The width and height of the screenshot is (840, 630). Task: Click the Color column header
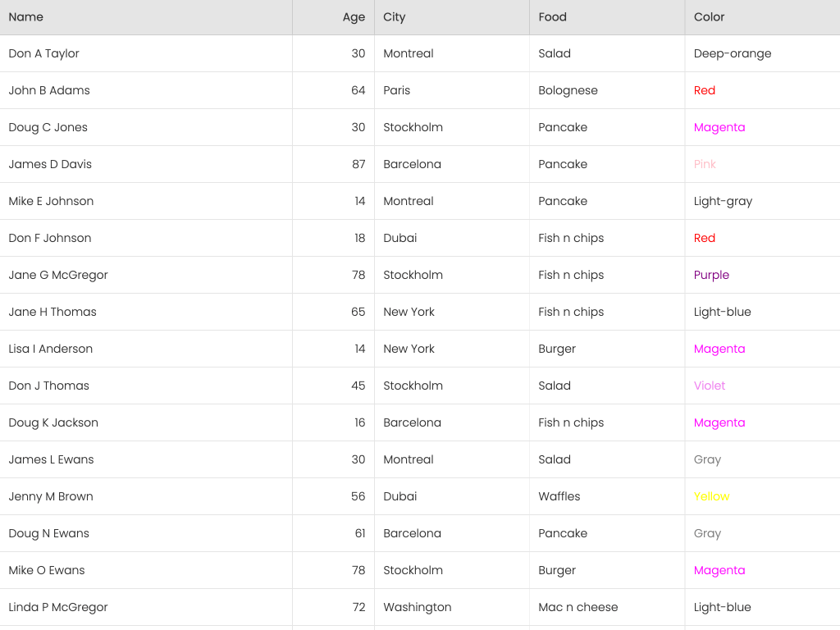[710, 17]
